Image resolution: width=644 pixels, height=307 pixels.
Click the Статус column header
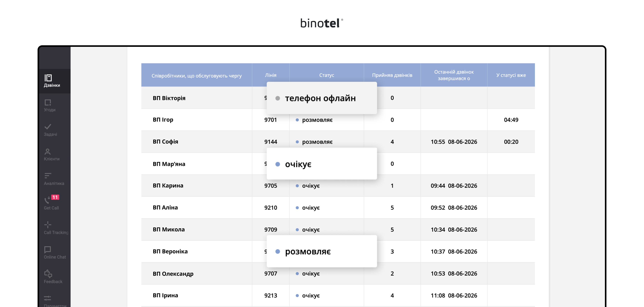click(x=326, y=75)
